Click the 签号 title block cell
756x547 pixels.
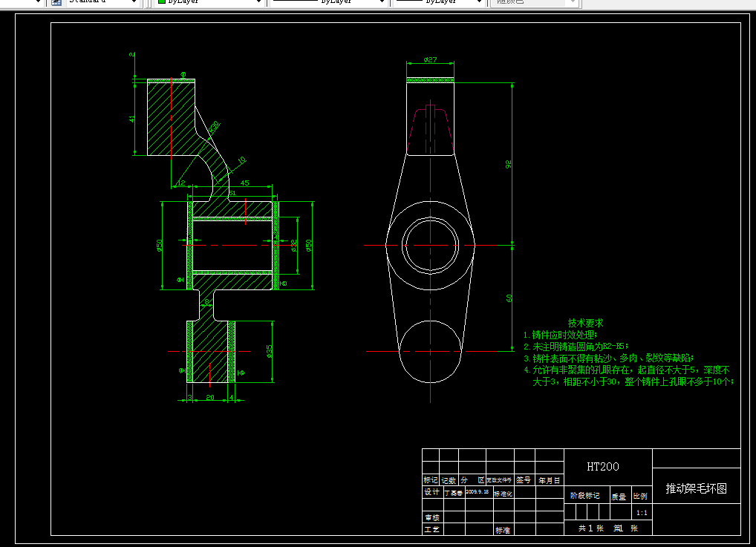tap(524, 480)
